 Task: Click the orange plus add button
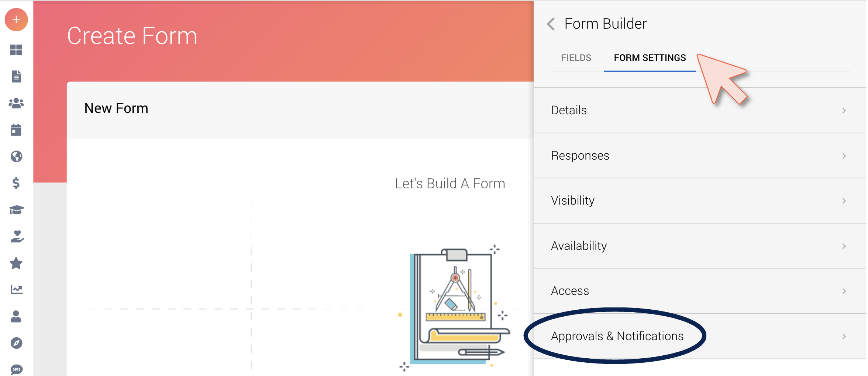pos(16,20)
